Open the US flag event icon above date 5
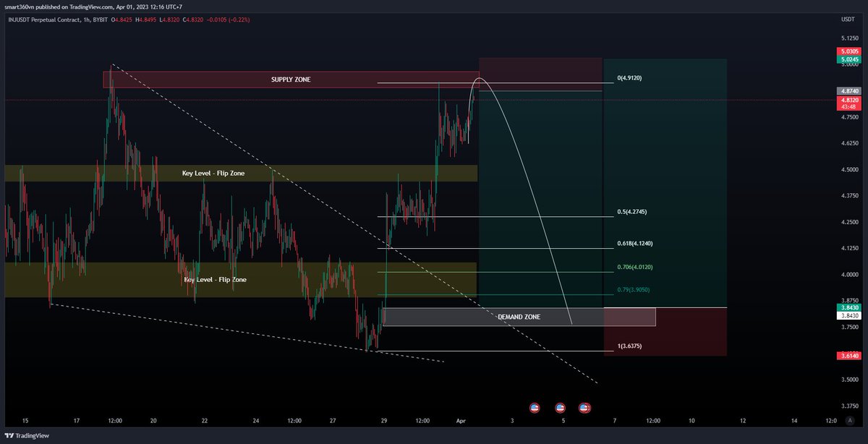Viewport: 868px width, 444px height. (560, 408)
